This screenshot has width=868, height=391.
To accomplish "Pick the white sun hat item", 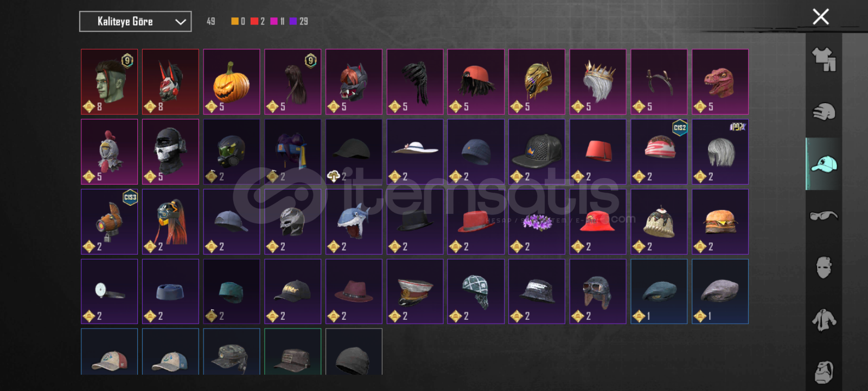I will click(x=415, y=152).
